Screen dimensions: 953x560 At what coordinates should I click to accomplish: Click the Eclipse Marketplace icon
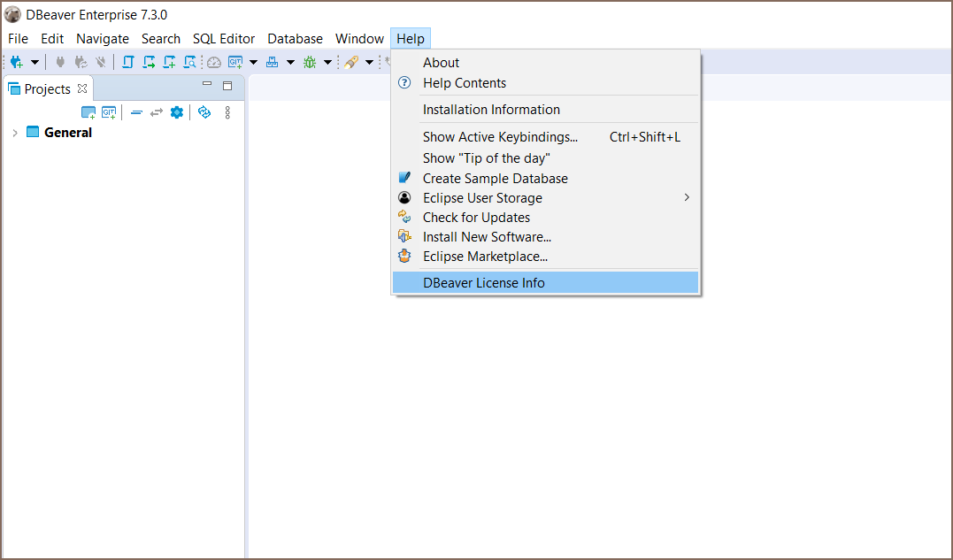click(x=404, y=256)
